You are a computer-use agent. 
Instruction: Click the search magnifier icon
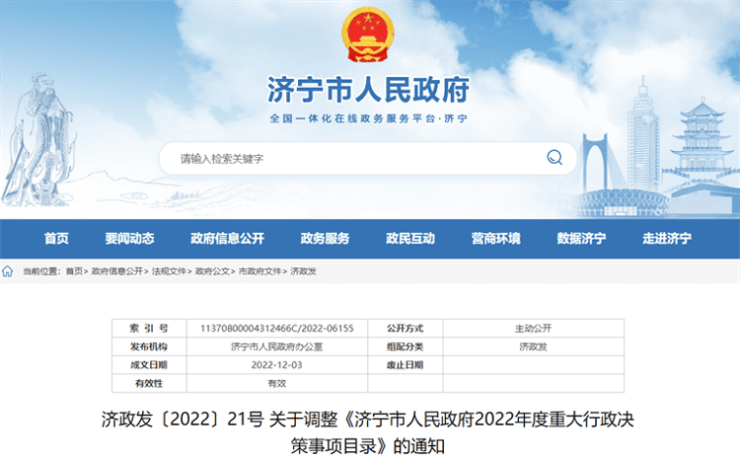point(554,158)
